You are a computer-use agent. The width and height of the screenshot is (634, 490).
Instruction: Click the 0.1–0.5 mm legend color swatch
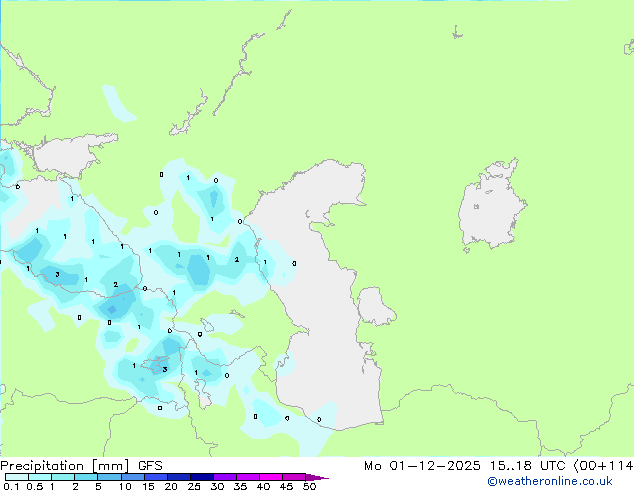pyautogui.click(x=17, y=477)
